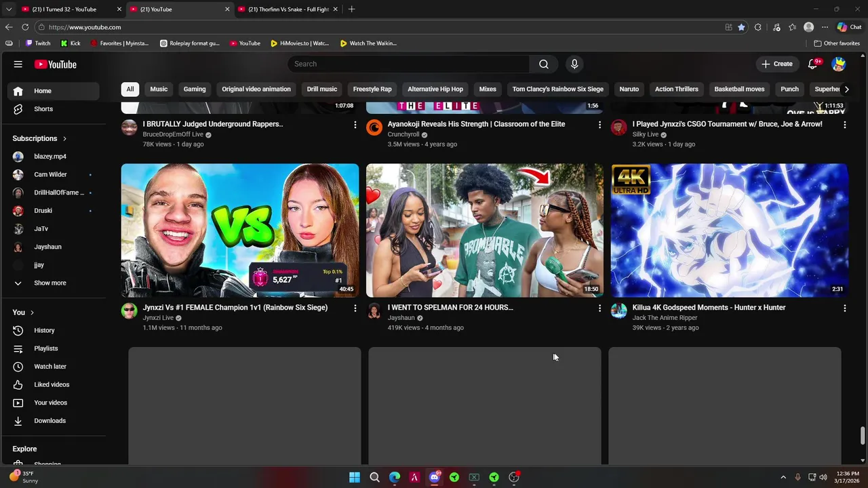
Task: Open Copilot Chat in browser
Action: (x=849, y=27)
